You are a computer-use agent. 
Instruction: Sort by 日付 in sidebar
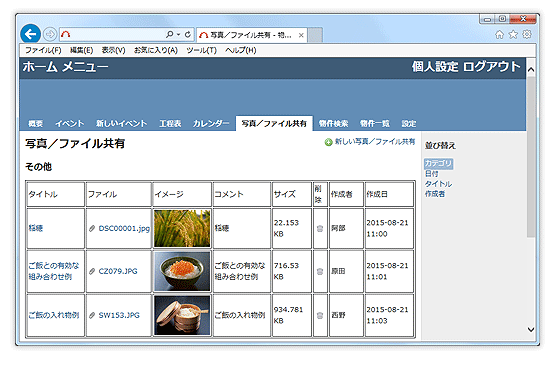click(x=431, y=174)
